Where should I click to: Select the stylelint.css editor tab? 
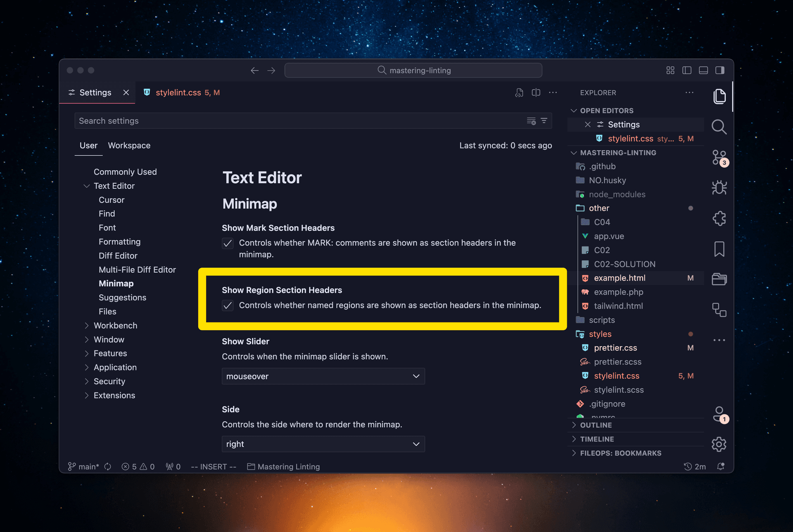pyautogui.click(x=179, y=92)
